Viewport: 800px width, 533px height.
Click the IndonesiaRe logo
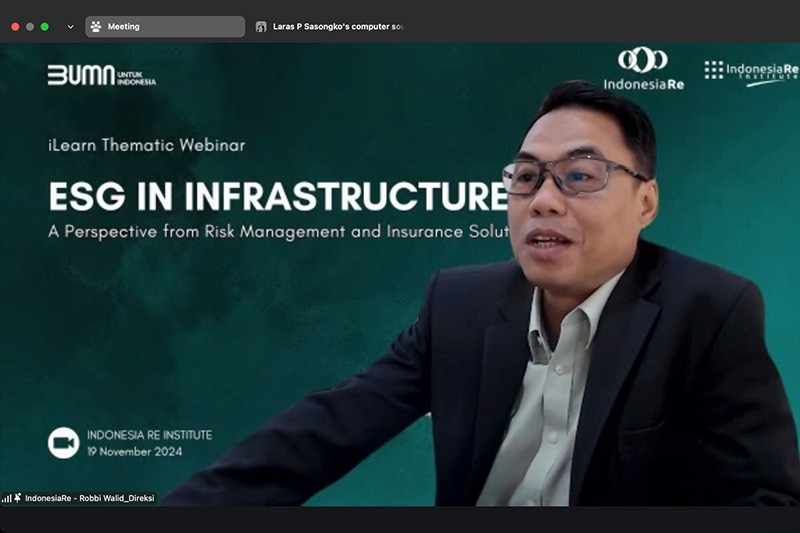coord(643,69)
